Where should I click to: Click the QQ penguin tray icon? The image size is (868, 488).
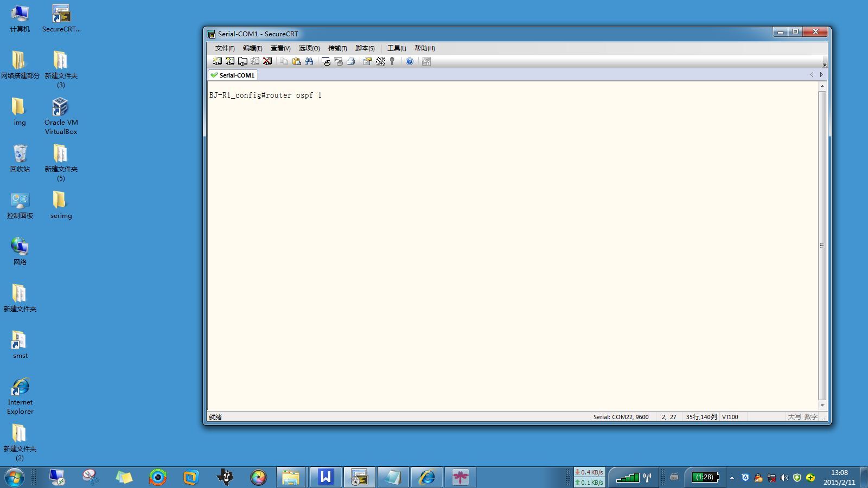(758, 478)
